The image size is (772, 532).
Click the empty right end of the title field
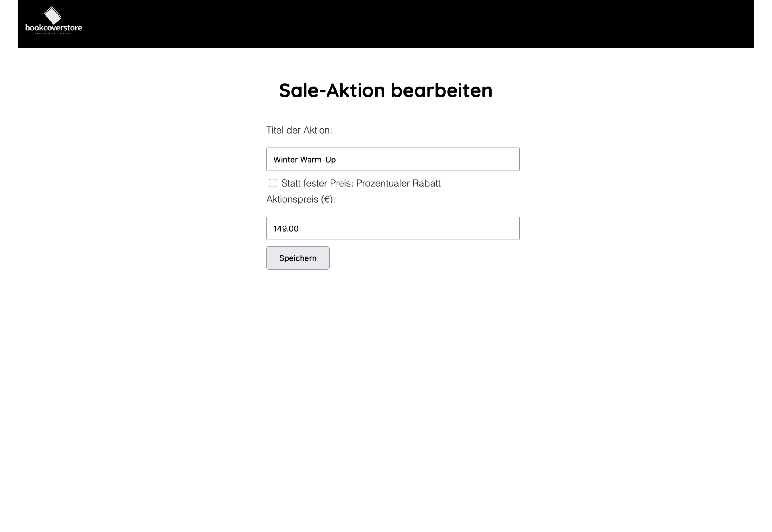tap(483, 159)
